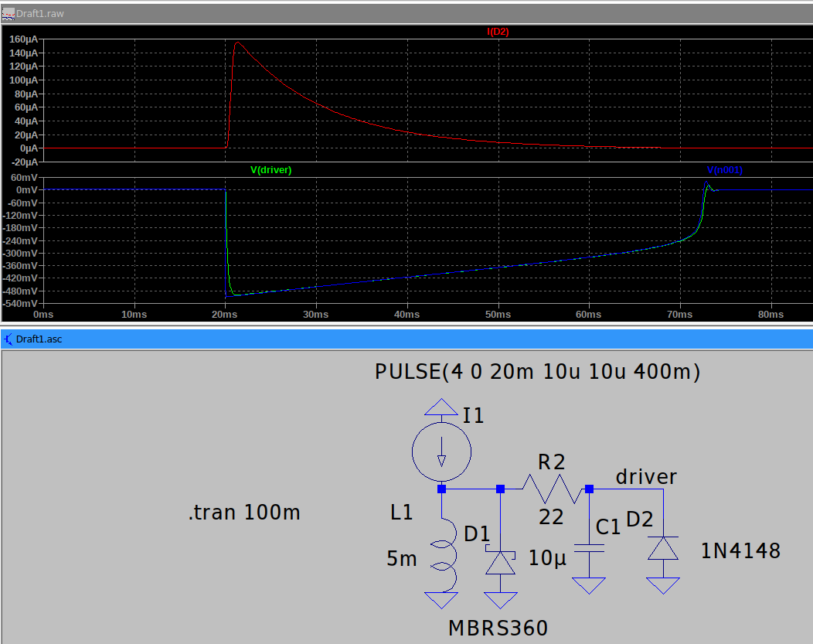
Task: Click the driver net label
Action: [x=646, y=477]
